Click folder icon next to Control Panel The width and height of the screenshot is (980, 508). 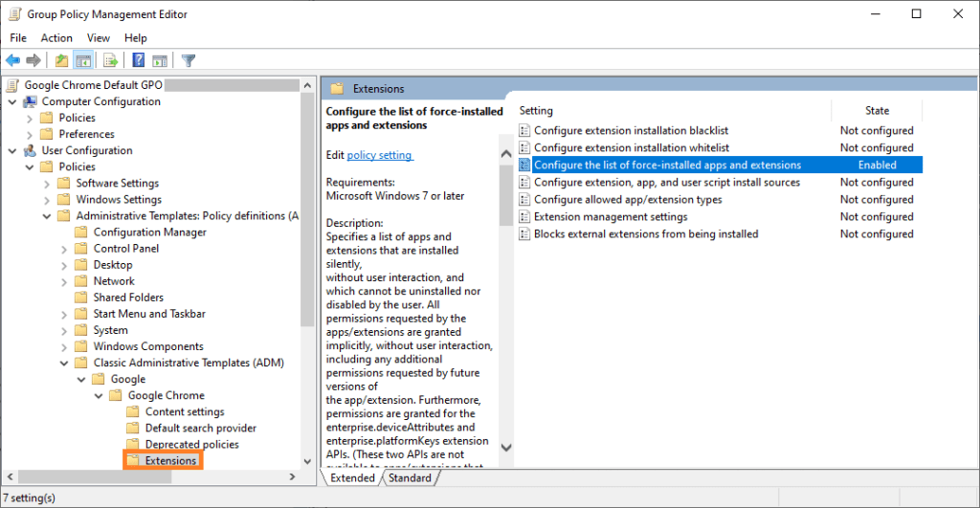tap(81, 248)
